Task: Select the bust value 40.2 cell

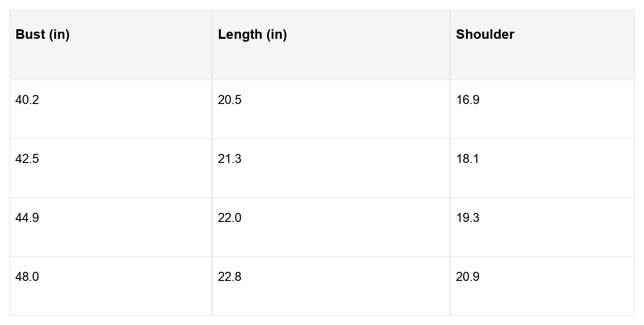Action: click(x=27, y=100)
